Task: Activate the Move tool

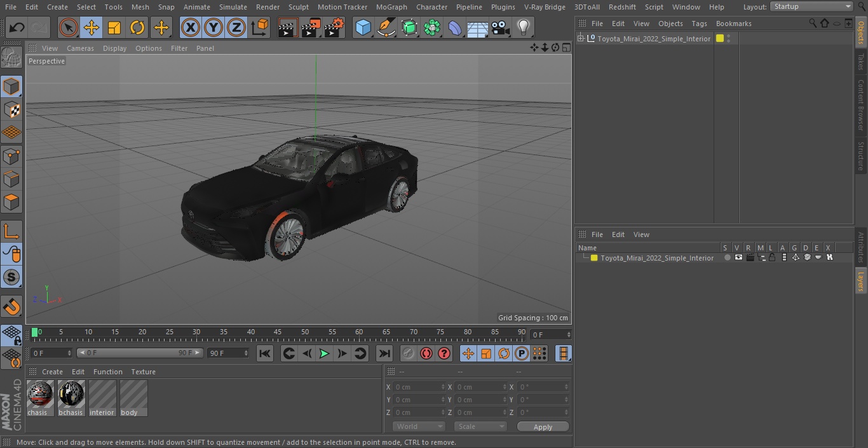Action: [x=92, y=27]
